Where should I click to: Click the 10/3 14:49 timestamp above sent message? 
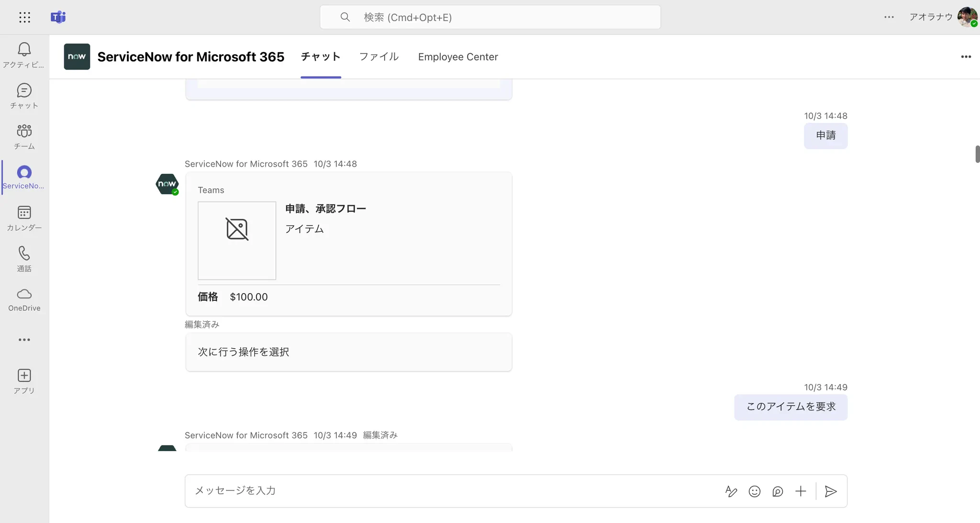point(826,387)
